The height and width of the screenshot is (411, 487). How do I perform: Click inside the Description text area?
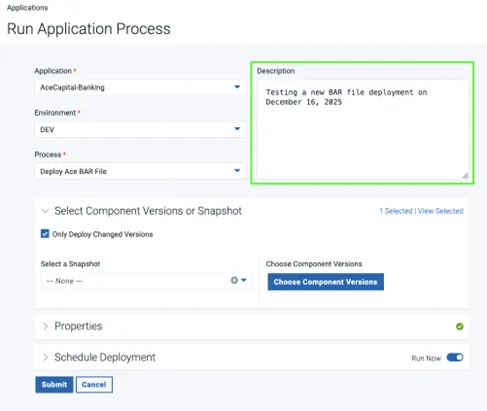click(363, 130)
